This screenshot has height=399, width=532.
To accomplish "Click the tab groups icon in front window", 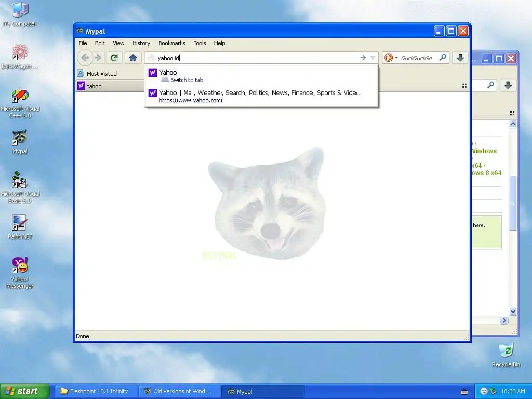I will tap(464, 86).
